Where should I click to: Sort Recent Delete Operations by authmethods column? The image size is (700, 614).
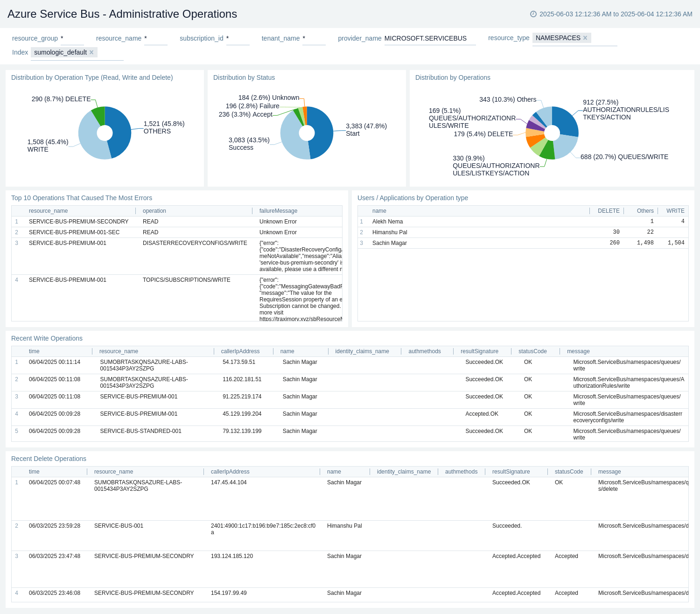pyautogui.click(x=461, y=472)
